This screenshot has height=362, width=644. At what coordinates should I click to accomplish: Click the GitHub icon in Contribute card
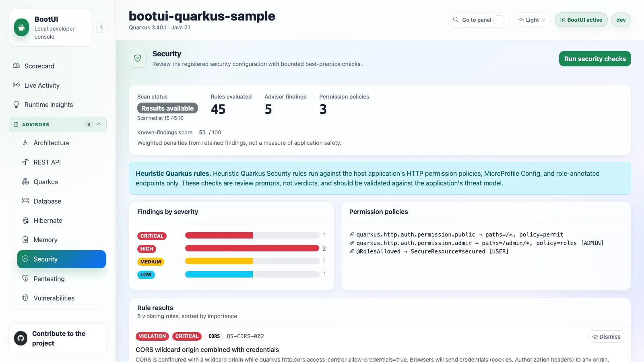pyautogui.click(x=21, y=338)
